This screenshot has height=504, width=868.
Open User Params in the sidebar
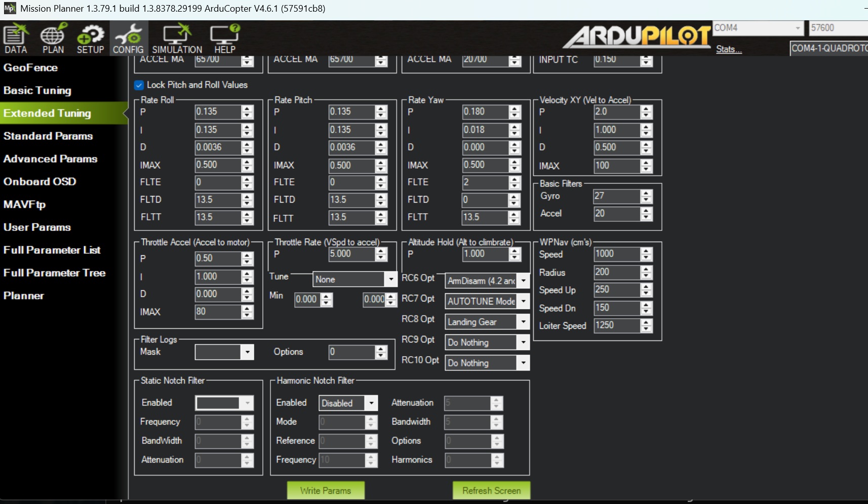click(x=37, y=227)
